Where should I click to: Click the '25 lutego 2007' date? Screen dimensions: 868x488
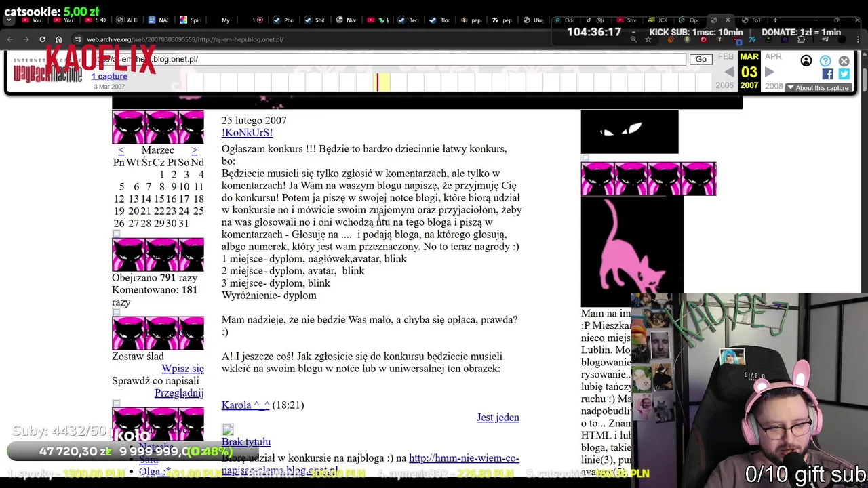coord(254,121)
